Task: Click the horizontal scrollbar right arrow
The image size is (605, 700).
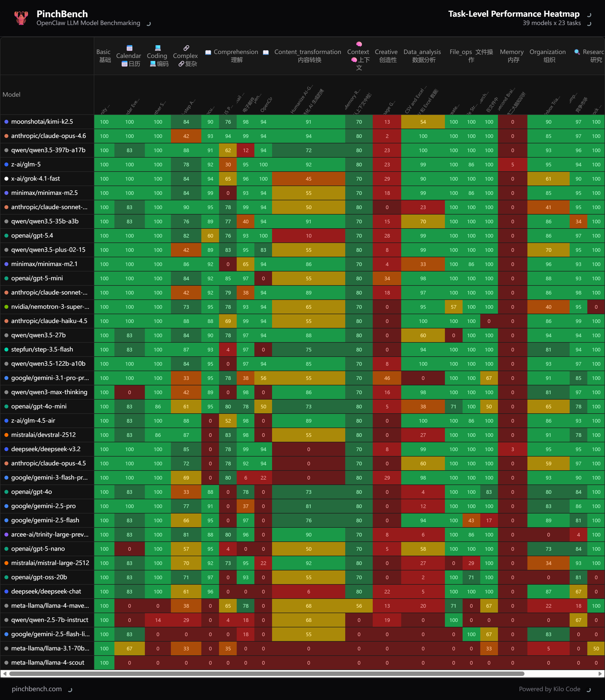Action: [600, 674]
